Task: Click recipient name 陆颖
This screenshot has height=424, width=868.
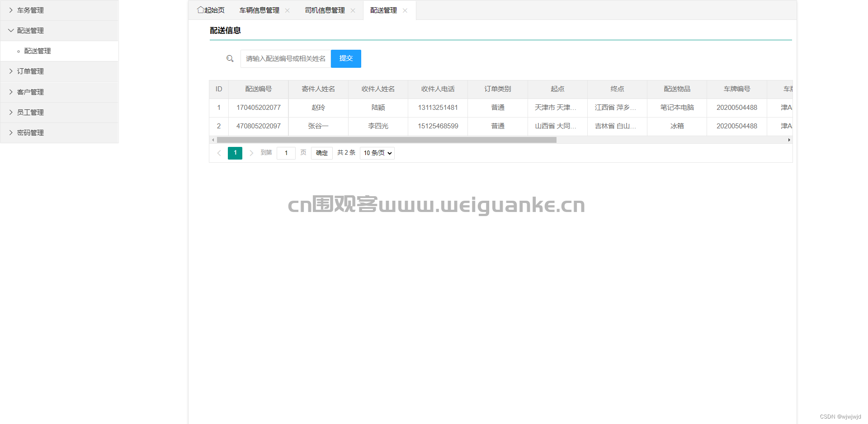Action: coord(378,108)
